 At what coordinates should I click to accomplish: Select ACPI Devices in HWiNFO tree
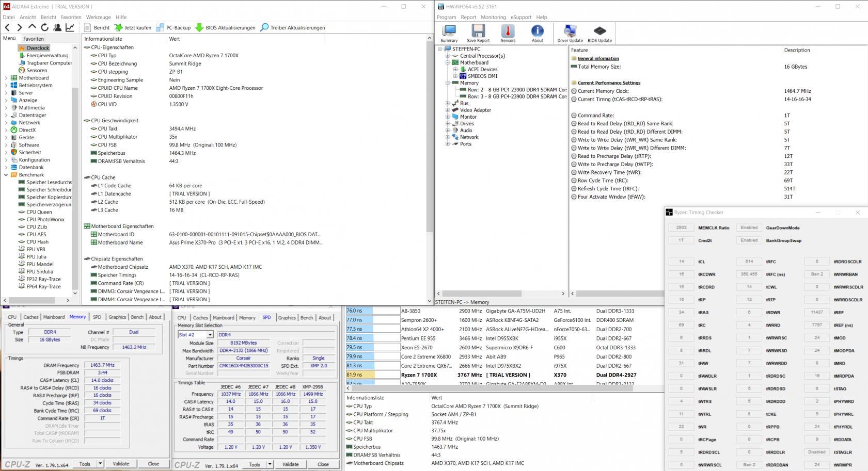(x=482, y=69)
